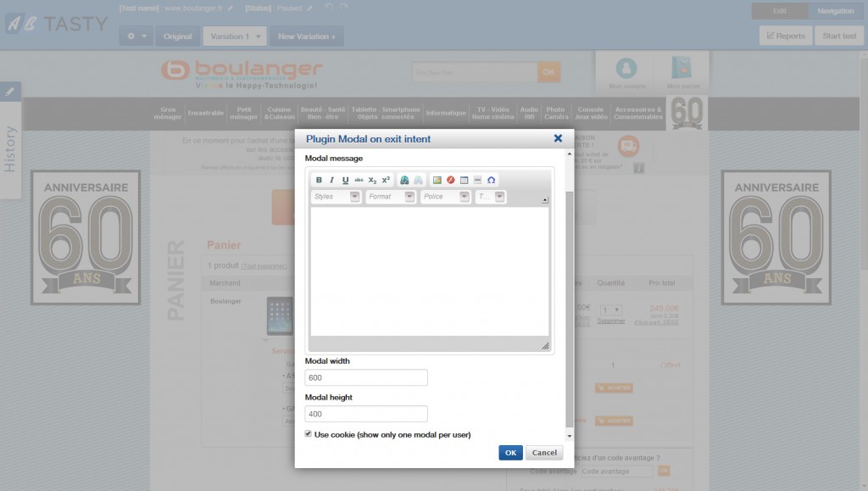The height and width of the screenshot is (491, 868).
Task: Click the Supprimer link
Action: pyautogui.click(x=611, y=321)
